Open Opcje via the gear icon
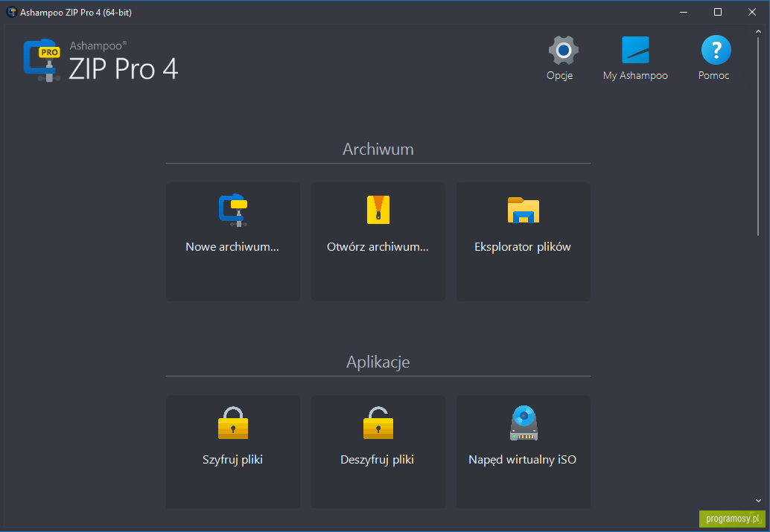 click(x=563, y=50)
